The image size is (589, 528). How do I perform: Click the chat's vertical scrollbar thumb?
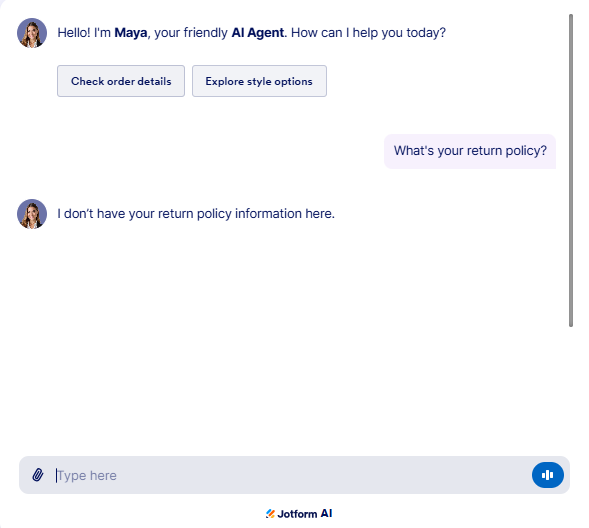(571, 171)
